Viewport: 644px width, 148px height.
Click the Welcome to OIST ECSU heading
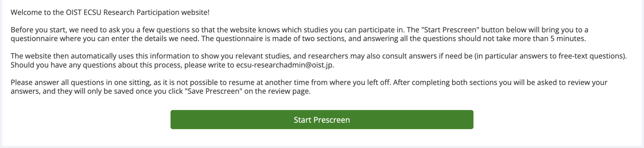(110, 12)
